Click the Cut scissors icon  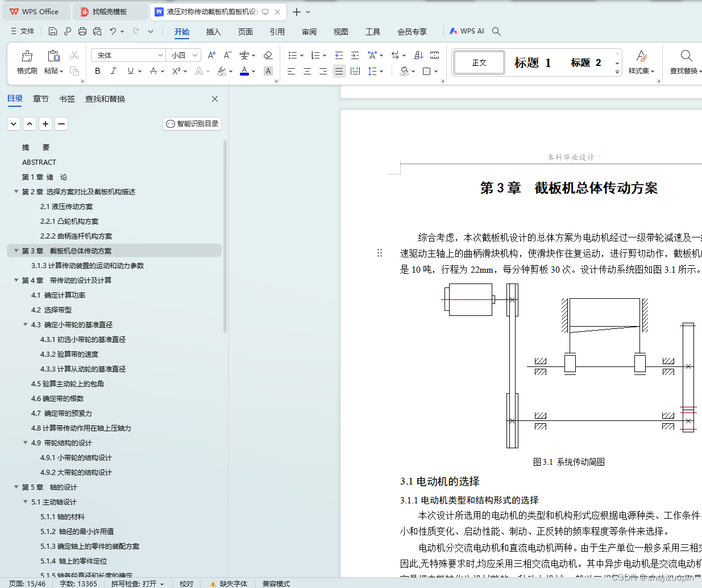pos(74,55)
